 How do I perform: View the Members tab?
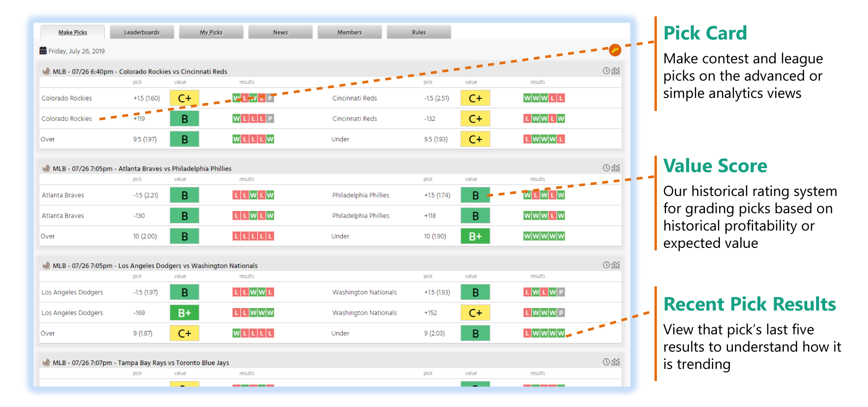[x=350, y=32]
